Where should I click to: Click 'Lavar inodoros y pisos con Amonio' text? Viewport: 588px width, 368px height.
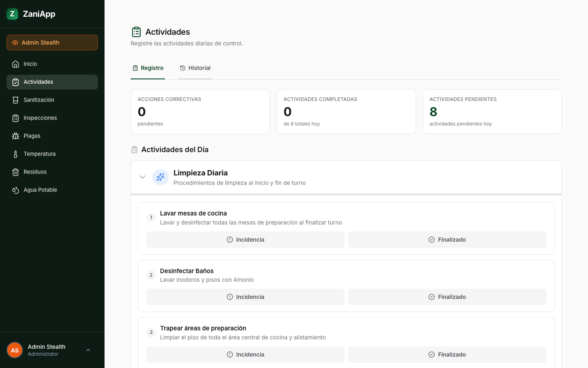point(207,280)
